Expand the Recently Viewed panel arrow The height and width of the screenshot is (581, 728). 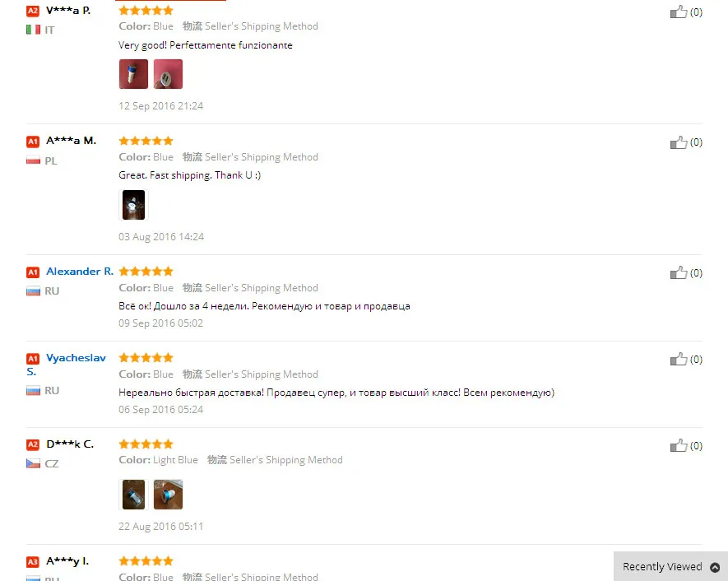click(715, 567)
